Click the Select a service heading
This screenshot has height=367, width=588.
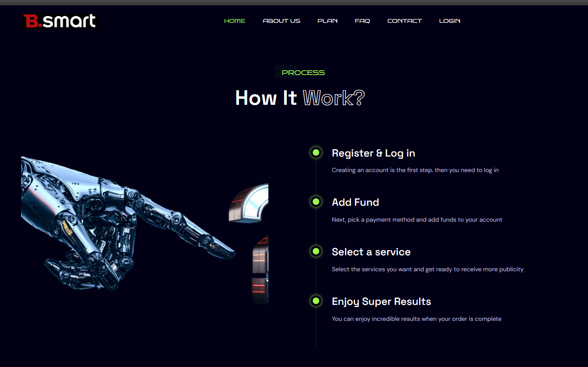pos(371,252)
